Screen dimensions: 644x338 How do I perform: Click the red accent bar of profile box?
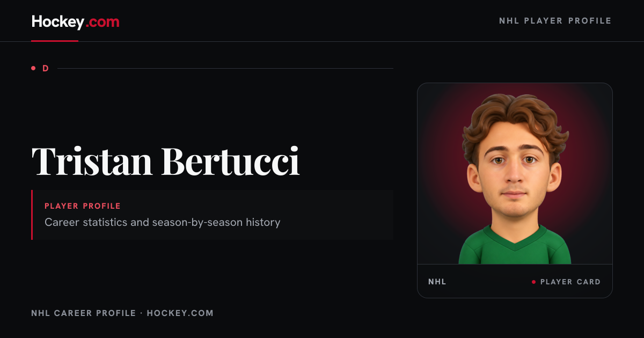click(32, 215)
